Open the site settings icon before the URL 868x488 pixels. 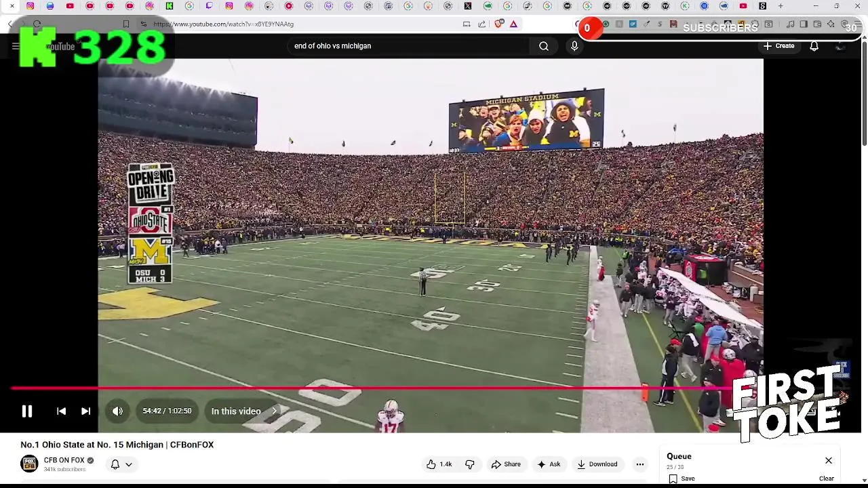(x=143, y=24)
